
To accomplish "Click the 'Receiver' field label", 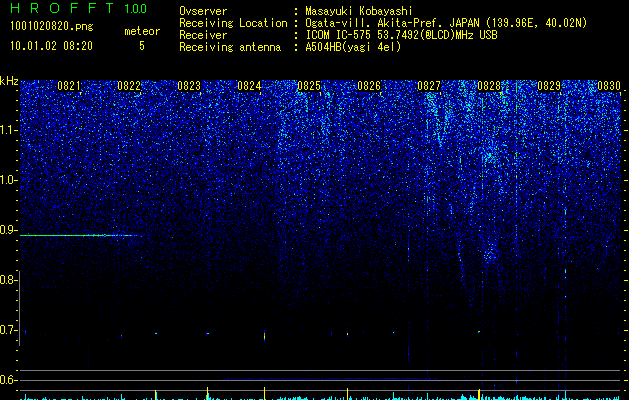I will (203, 35).
